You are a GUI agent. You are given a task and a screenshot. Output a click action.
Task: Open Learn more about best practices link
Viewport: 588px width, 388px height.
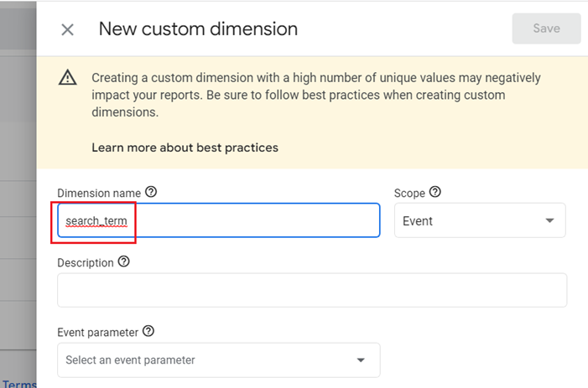(185, 147)
